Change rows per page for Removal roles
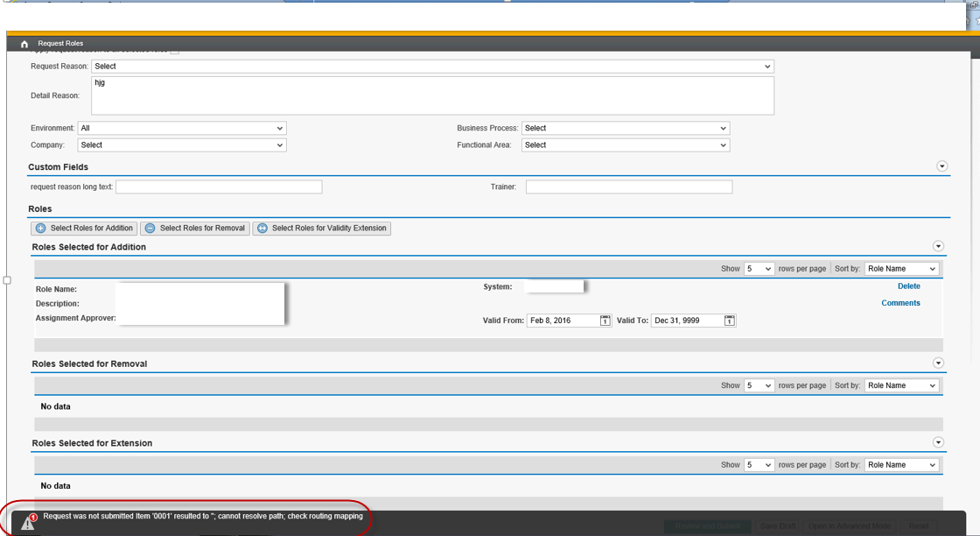 point(759,386)
